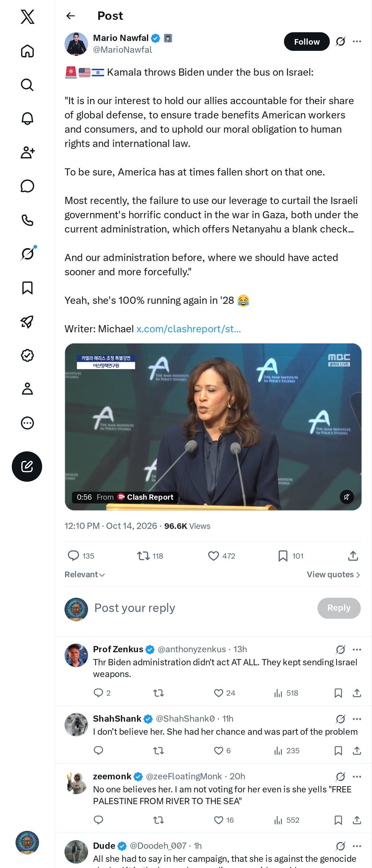Follow Mario Nawfal

[307, 42]
